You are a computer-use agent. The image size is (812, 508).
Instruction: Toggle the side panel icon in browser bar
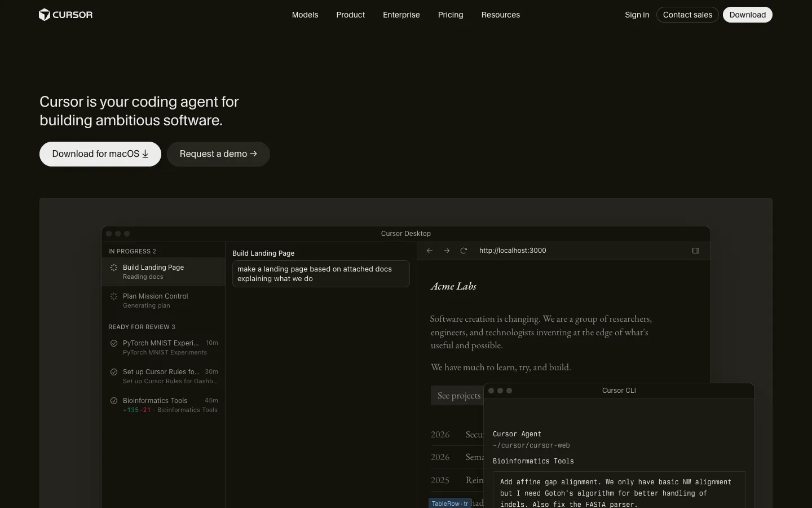tap(696, 251)
